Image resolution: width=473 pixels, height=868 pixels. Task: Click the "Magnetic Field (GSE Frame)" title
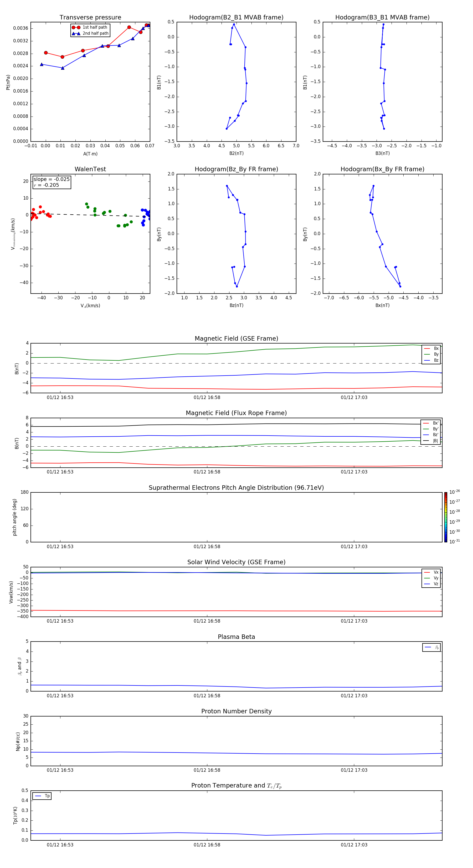click(236, 339)
